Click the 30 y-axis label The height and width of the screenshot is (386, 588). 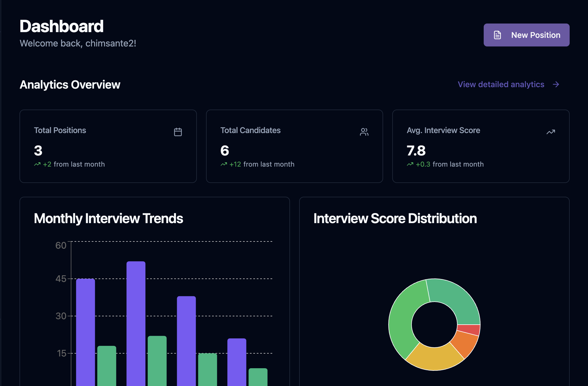(61, 316)
